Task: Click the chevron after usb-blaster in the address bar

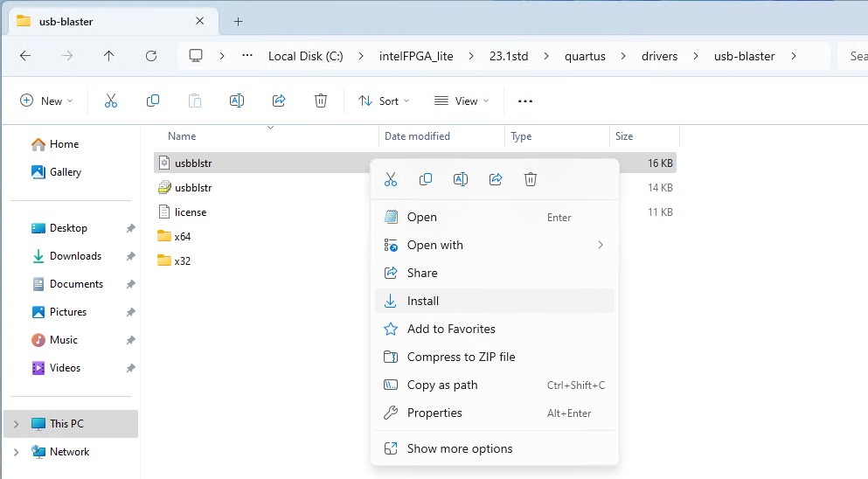Action: [794, 56]
